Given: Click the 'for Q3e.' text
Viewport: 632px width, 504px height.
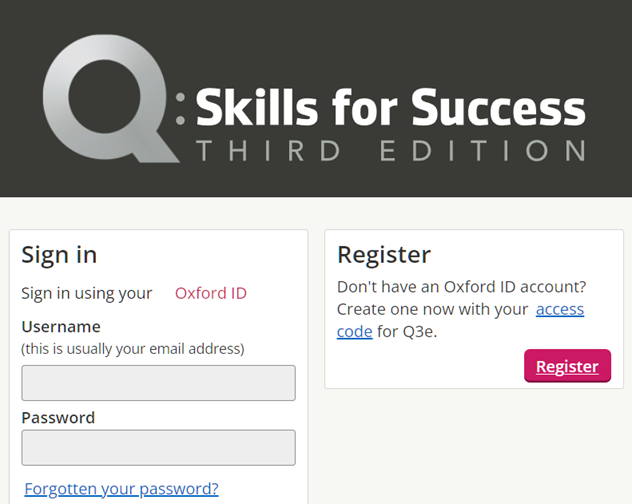Looking at the screenshot, I should tap(407, 331).
